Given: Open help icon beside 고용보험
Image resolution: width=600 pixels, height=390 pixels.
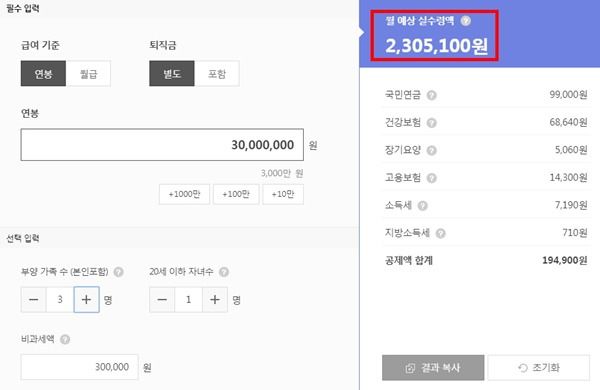Looking at the screenshot, I should pos(432,178).
